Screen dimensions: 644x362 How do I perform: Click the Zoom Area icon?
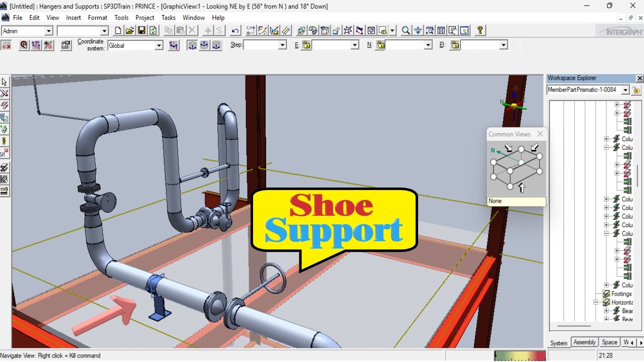429,31
